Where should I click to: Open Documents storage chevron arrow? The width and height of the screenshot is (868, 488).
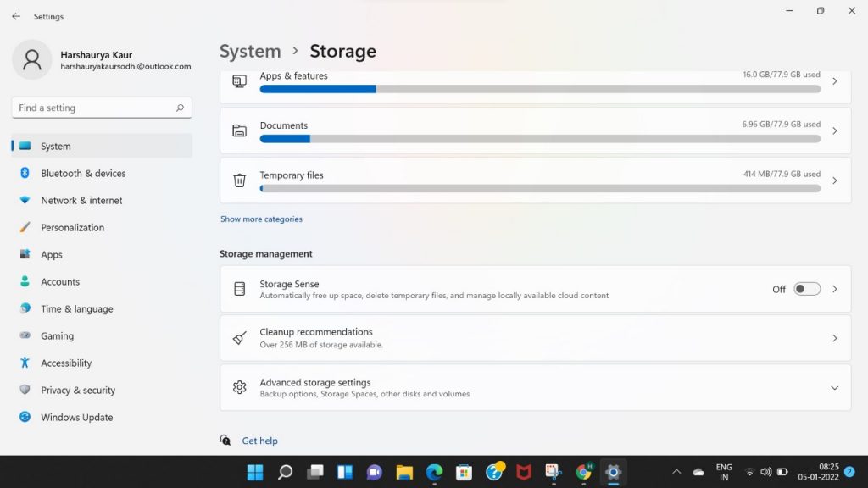point(834,131)
